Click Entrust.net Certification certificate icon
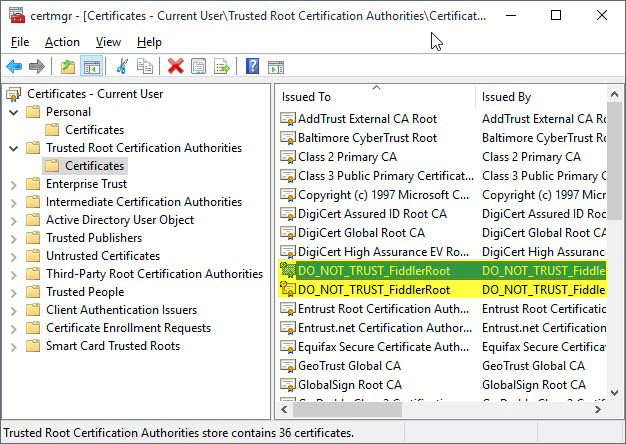This screenshot has height=444, width=626. pyautogui.click(x=287, y=328)
